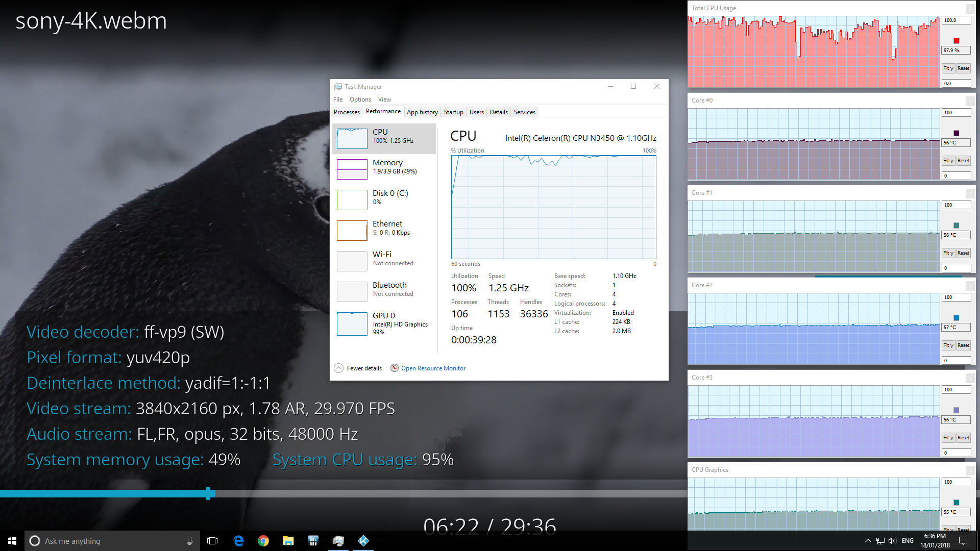This screenshot has height=551, width=980.
Task: Click Fit y in Core #2 panel
Action: pyautogui.click(x=948, y=345)
